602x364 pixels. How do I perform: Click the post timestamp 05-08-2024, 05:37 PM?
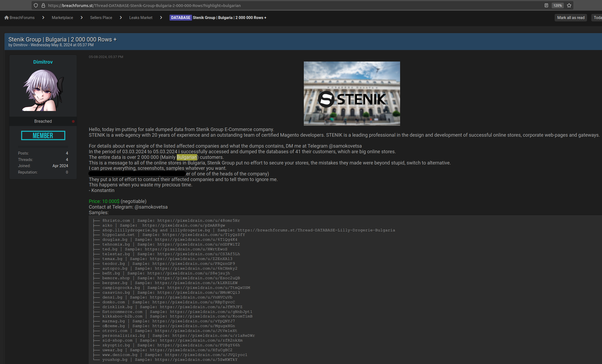point(106,57)
